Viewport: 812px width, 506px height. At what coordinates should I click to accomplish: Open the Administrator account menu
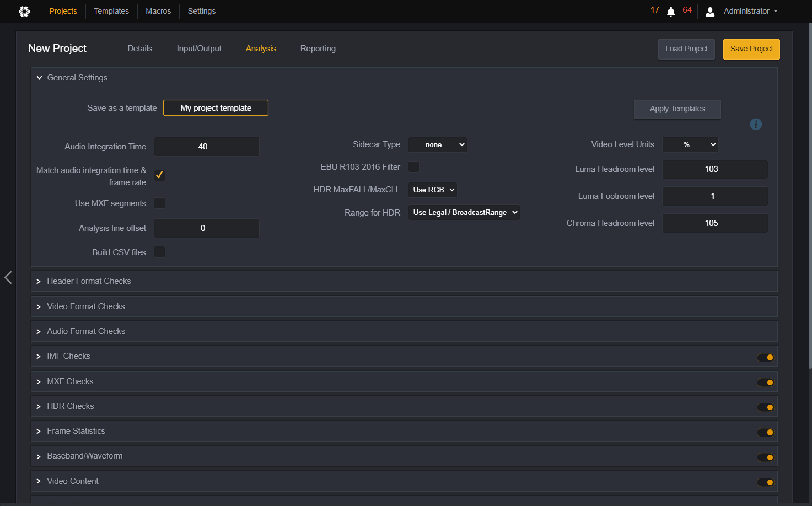[750, 11]
